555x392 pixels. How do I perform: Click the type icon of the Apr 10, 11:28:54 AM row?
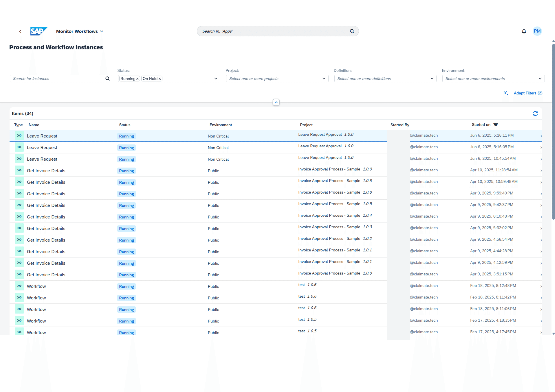pos(19,170)
